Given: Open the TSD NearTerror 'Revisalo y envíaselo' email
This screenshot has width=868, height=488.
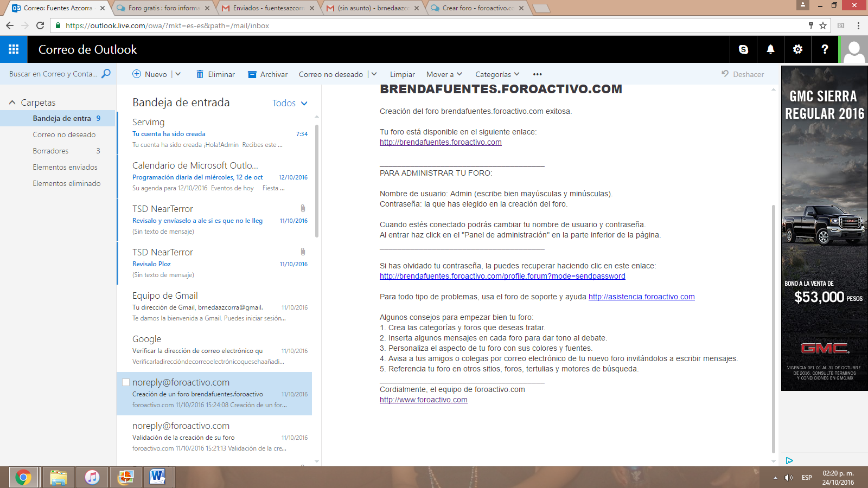Looking at the screenshot, I should (x=215, y=220).
